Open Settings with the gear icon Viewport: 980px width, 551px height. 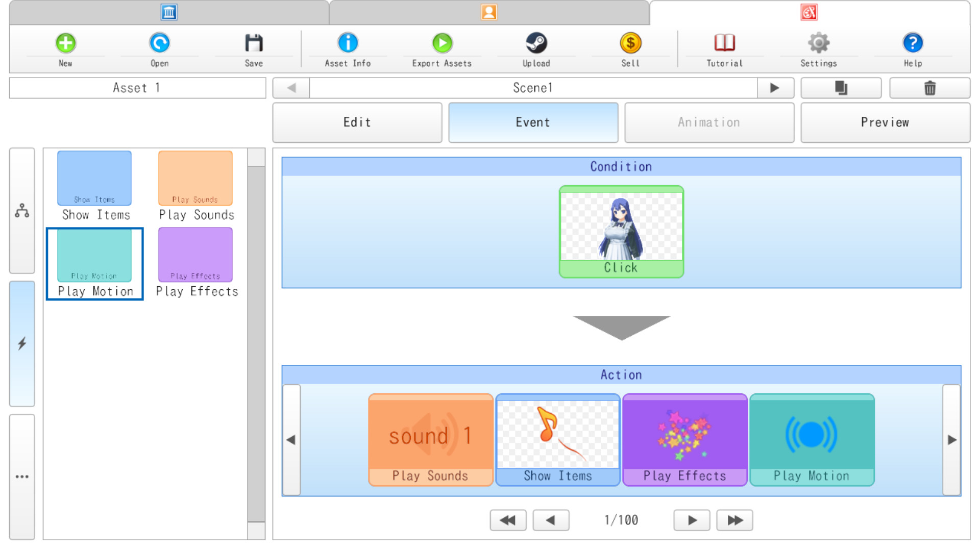pos(819,48)
